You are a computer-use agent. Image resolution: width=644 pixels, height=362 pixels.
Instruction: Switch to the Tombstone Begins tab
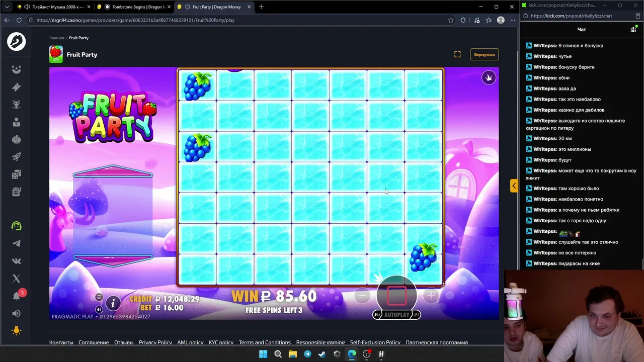click(x=134, y=7)
